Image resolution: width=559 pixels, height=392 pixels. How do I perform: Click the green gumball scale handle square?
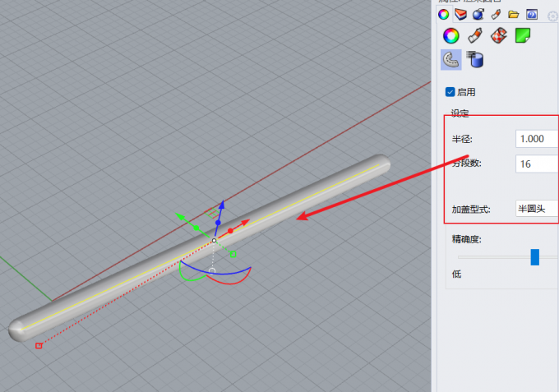click(233, 254)
